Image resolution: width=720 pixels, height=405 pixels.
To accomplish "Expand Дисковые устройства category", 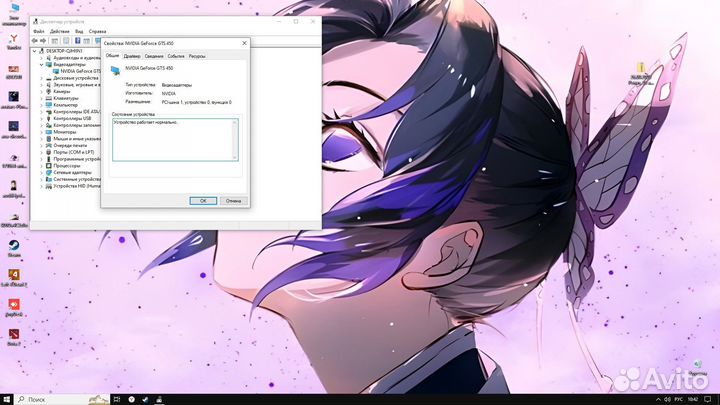I will (41, 78).
